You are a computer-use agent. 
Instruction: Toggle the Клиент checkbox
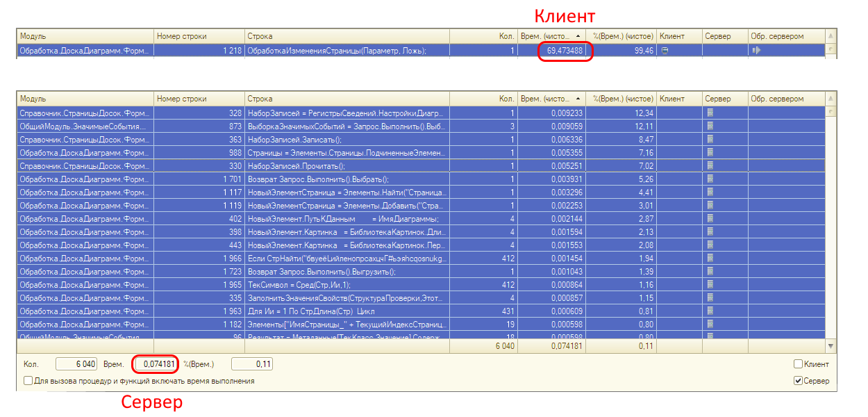(x=798, y=363)
